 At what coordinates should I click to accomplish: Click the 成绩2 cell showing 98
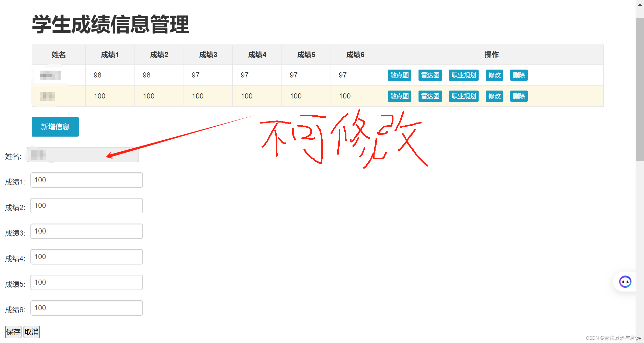[x=159, y=75]
